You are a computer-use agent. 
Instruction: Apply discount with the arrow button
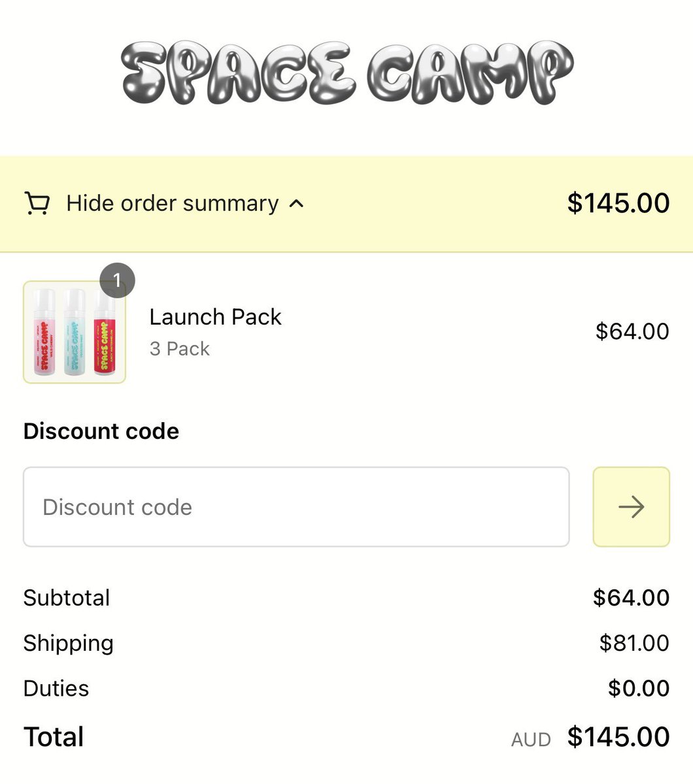click(x=631, y=507)
